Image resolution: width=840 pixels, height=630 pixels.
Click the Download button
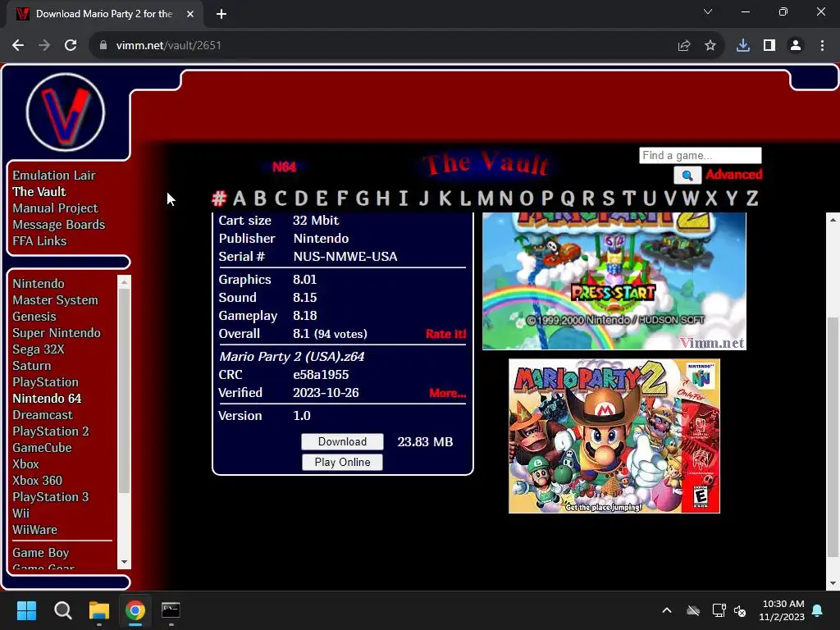click(x=342, y=441)
